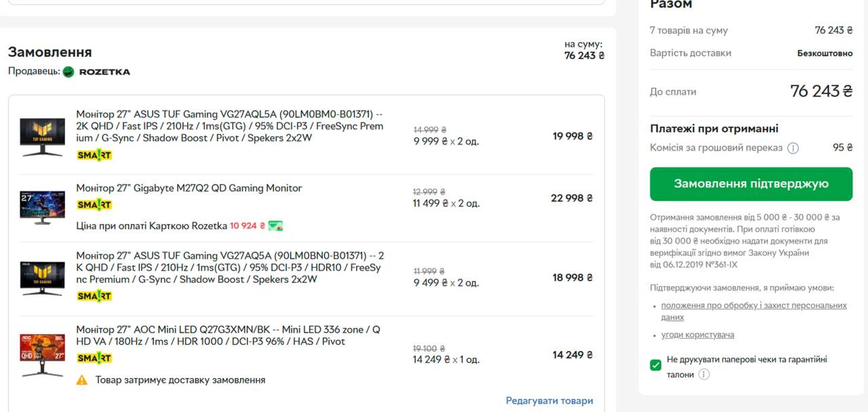Open Gigabyte M27Q2 QD monitor thumbnail
Image resolution: width=868 pixels, height=412 pixels.
coord(42,207)
